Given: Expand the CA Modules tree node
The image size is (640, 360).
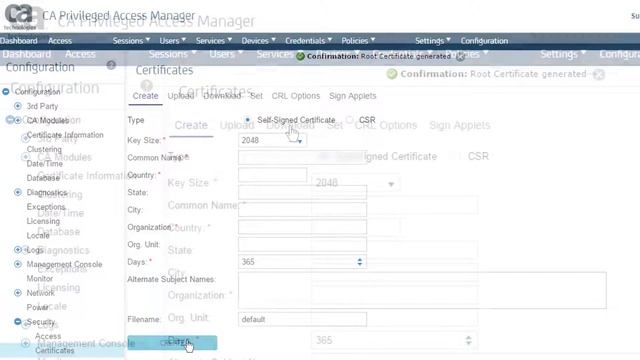Looking at the screenshot, I should click(x=18, y=120).
